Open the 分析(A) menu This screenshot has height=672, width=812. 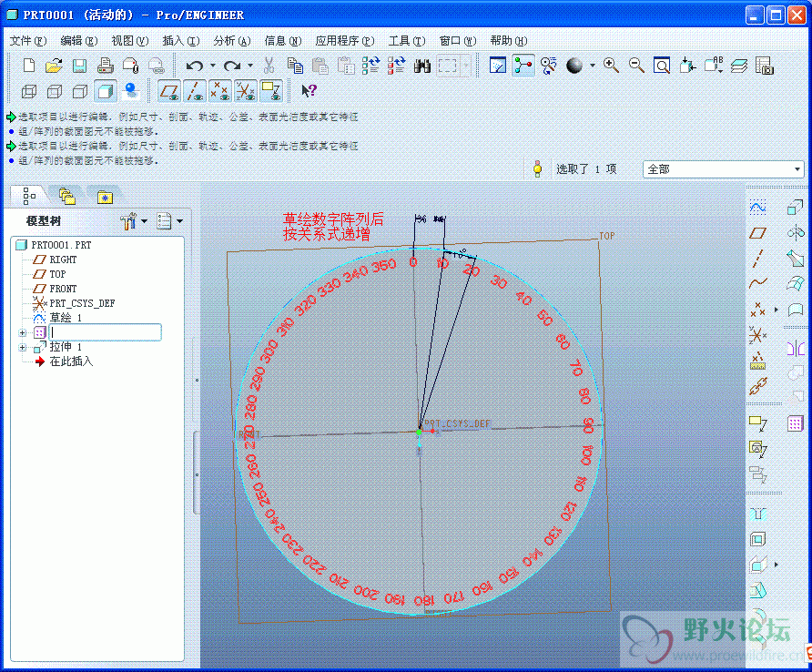(x=232, y=40)
